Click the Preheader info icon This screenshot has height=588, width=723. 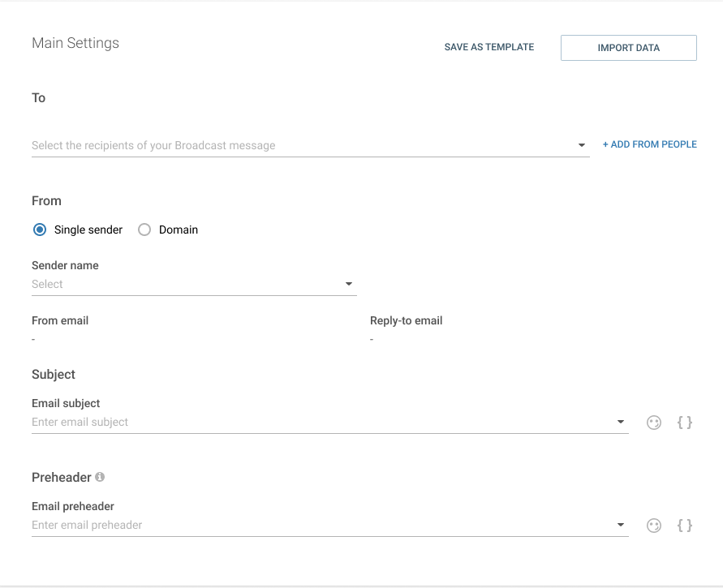(x=100, y=477)
